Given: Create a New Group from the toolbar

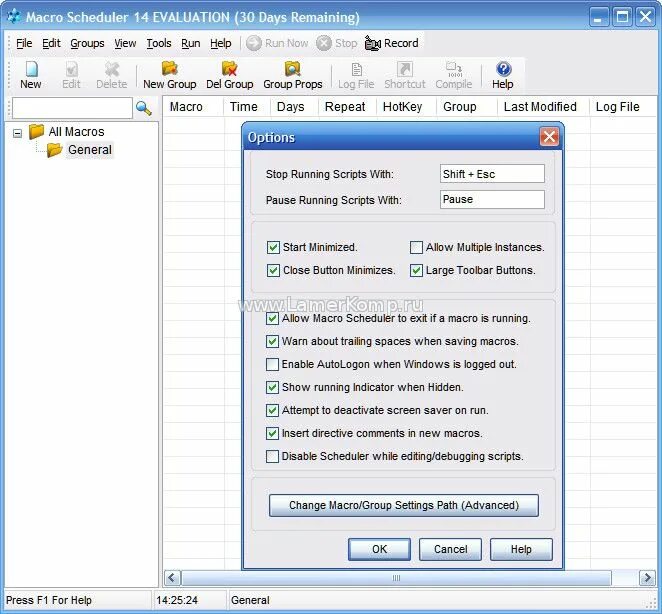Looking at the screenshot, I should pyautogui.click(x=169, y=76).
